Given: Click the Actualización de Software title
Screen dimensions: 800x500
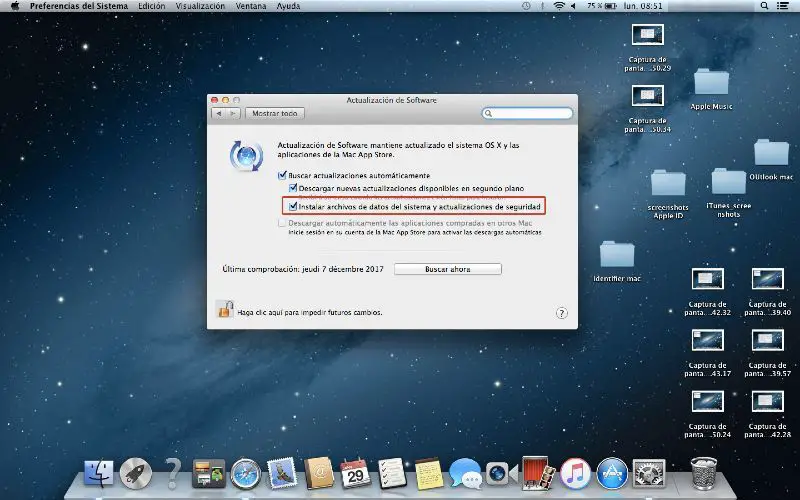Looking at the screenshot, I should pyautogui.click(x=392, y=100).
